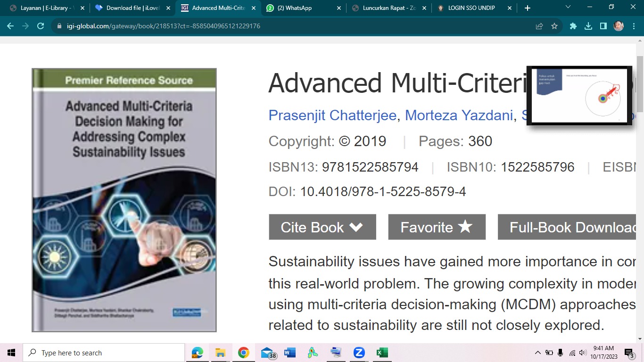Open the browser tab search chevron
The height and width of the screenshot is (362, 644).
click(x=567, y=8)
